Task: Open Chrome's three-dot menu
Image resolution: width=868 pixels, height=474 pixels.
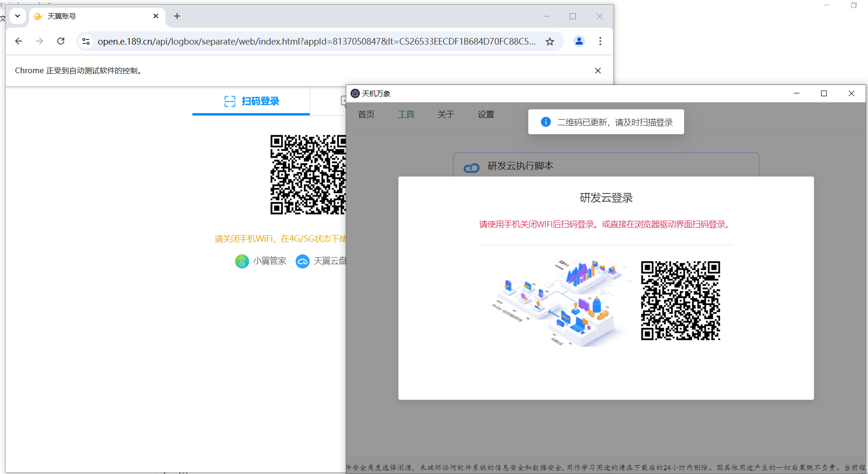Action: point(600,41)
